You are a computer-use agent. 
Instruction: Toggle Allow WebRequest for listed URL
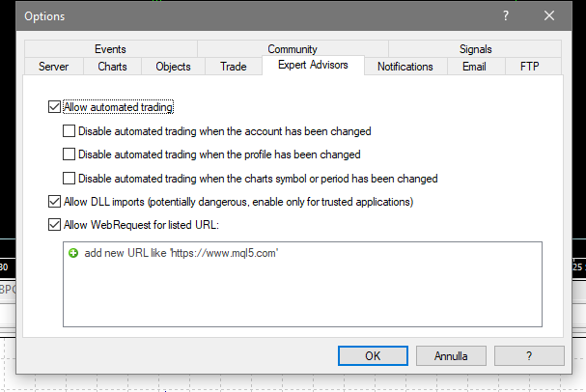(x=53, y=225)
